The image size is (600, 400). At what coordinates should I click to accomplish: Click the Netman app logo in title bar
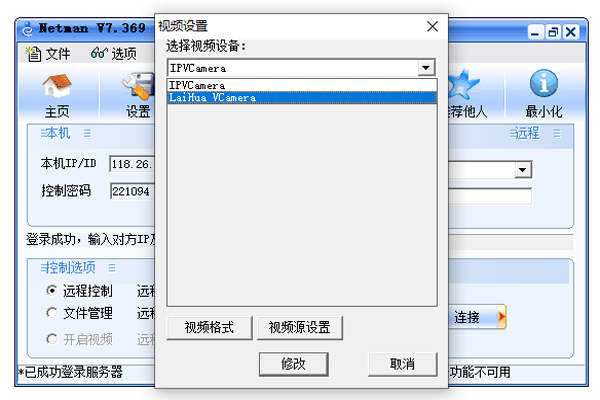tap(28, 29)
